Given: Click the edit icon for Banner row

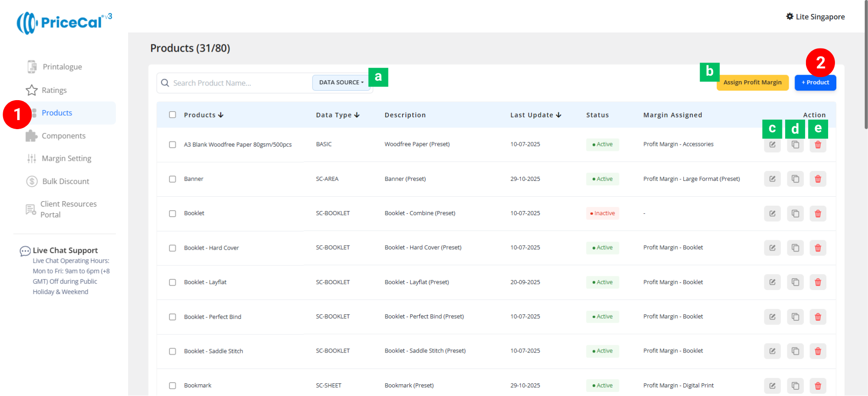Looking at the screenshot, I should pyautogui.click(x=772, y=179).
